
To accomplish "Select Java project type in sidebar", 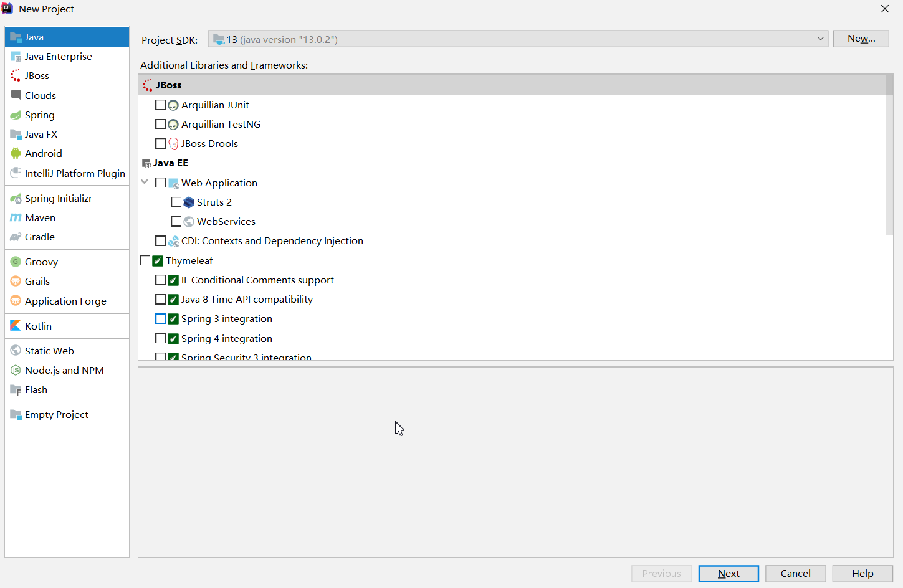I will tap(67, 37).
